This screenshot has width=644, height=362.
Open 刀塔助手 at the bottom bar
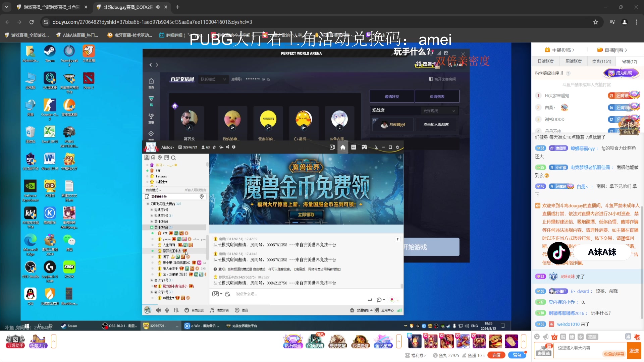(15, 342)
